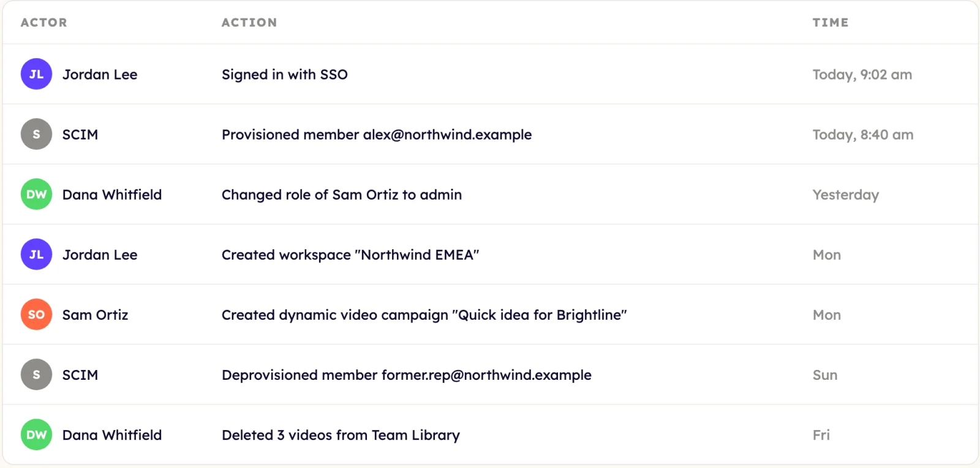Select the Sam Ortiz actor name
The height and width of the screenshot is (468, 980).
tap(96, 314)
